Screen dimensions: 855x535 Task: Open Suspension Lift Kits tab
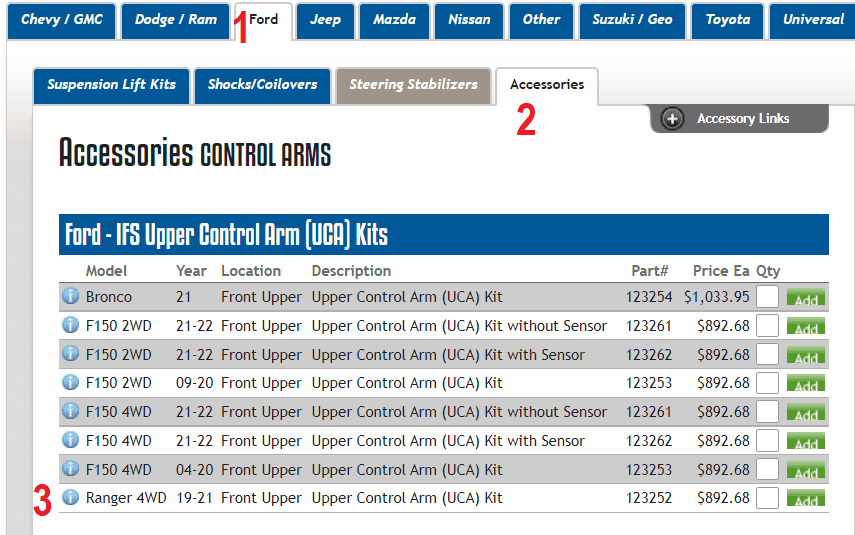111,85
